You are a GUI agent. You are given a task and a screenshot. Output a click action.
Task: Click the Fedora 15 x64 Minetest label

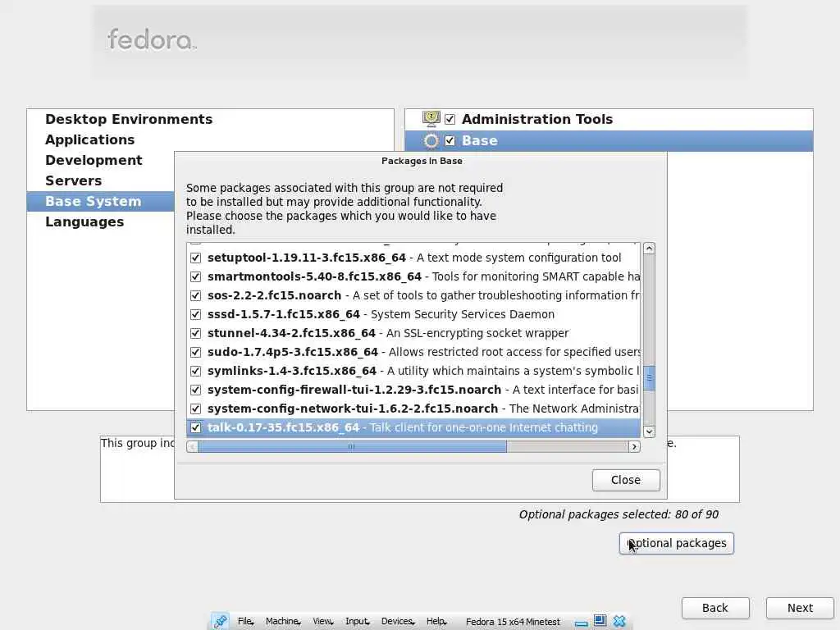(513, 622)
